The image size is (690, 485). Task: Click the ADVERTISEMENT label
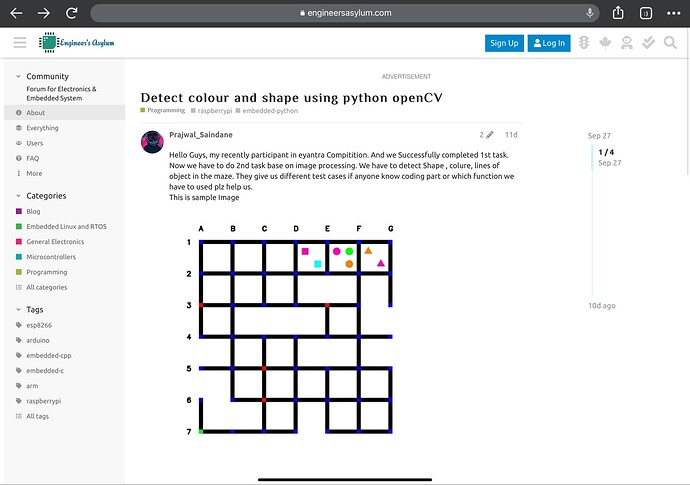(x=406, y=77)
